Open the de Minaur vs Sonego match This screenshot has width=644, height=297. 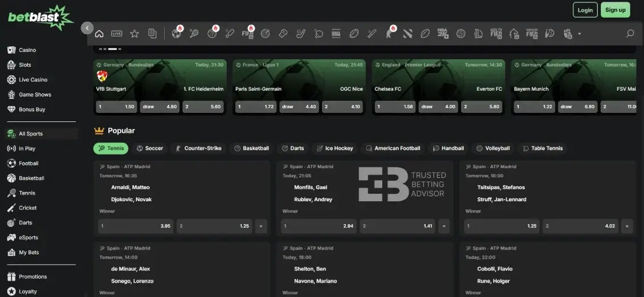point(182,270)
